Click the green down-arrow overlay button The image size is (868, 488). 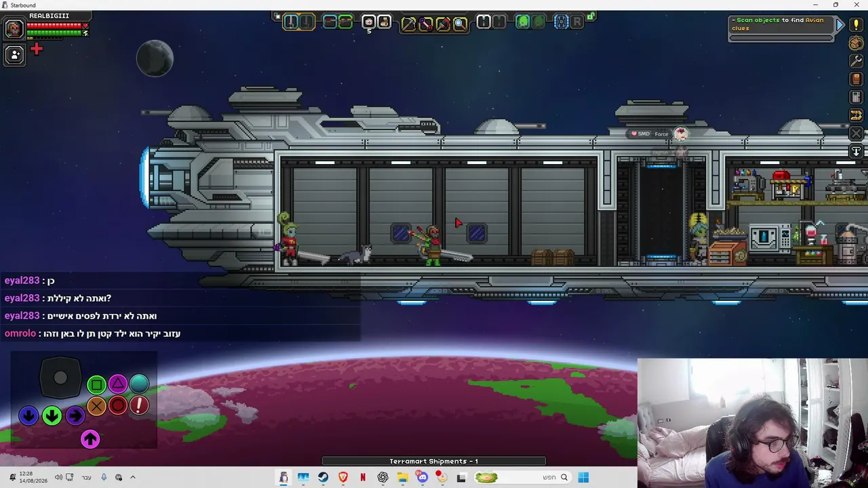52,415
